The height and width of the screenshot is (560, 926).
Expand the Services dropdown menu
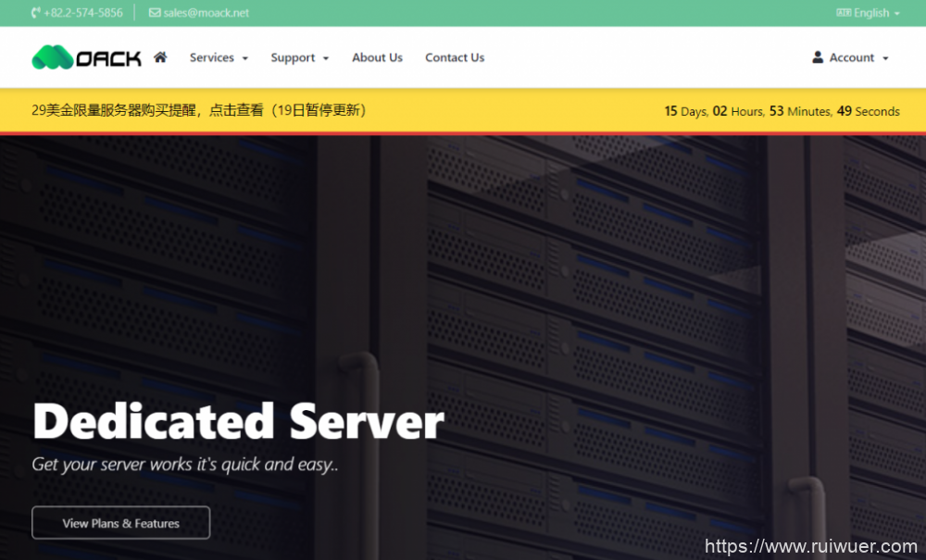[x=219, y=57]
